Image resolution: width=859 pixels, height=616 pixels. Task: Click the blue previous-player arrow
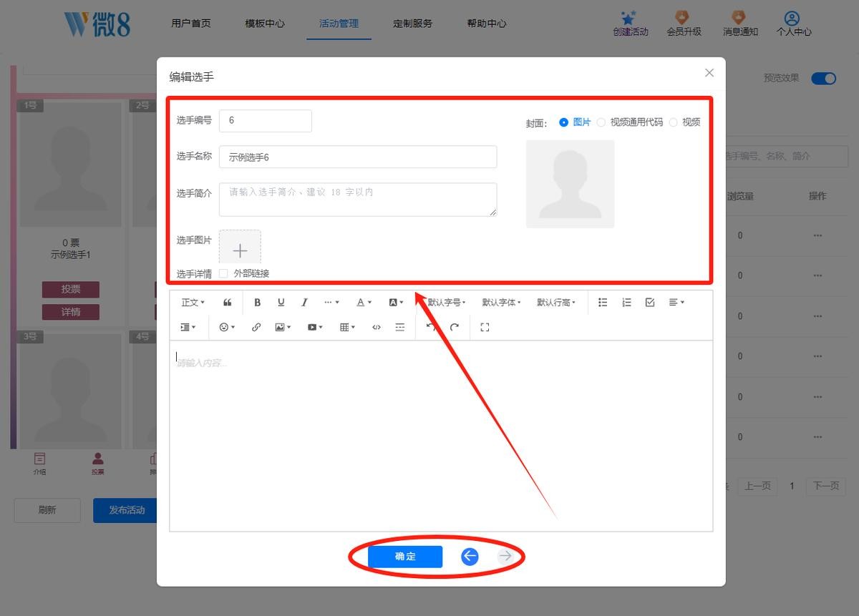(x=470, y=556)
